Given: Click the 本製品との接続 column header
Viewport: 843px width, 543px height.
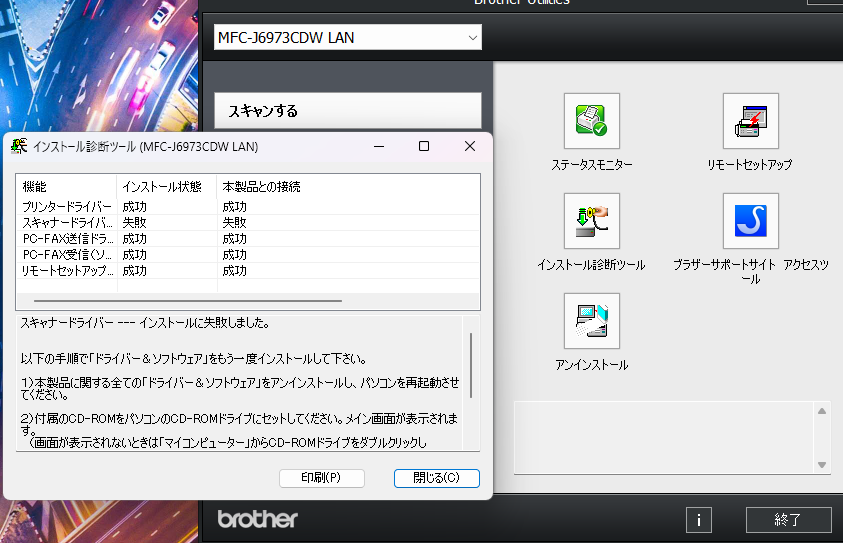Looking at the screenshot, I should pyautogui.click(x=348, y=187).
